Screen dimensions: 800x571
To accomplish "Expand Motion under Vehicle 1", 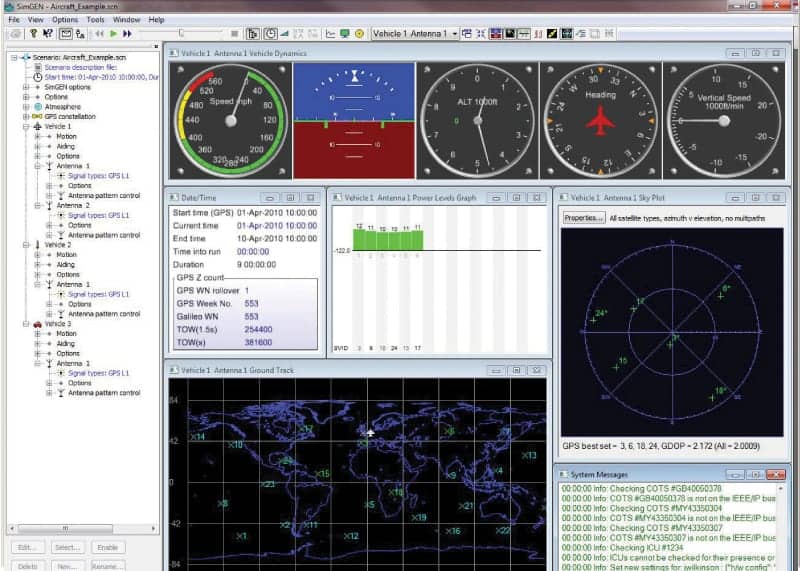I will click(37, 136).
